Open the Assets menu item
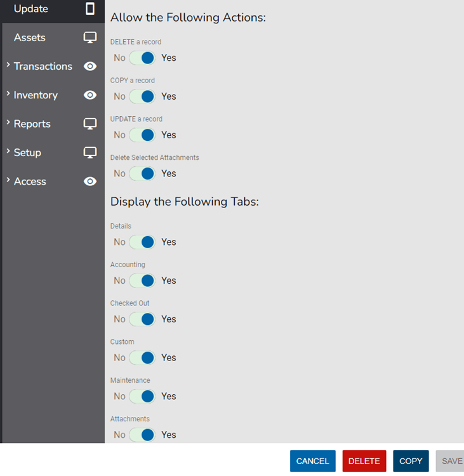 click(30, 37)
